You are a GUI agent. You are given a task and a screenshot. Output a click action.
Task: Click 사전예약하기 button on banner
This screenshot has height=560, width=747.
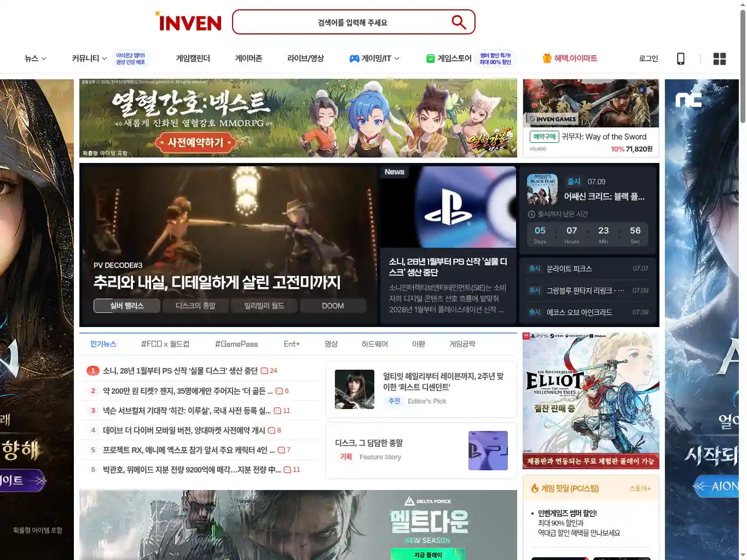195,143
